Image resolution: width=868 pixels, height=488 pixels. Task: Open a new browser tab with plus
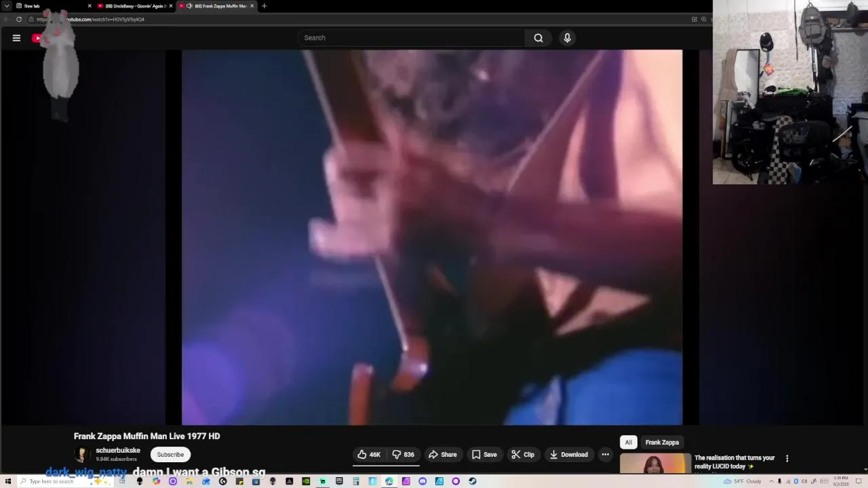(264, 6)
